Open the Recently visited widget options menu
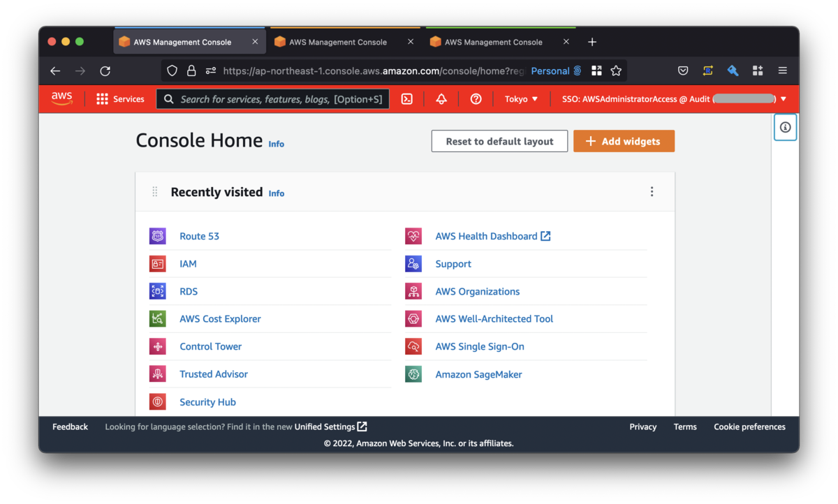The image size is (838, 504). (652, 191)
